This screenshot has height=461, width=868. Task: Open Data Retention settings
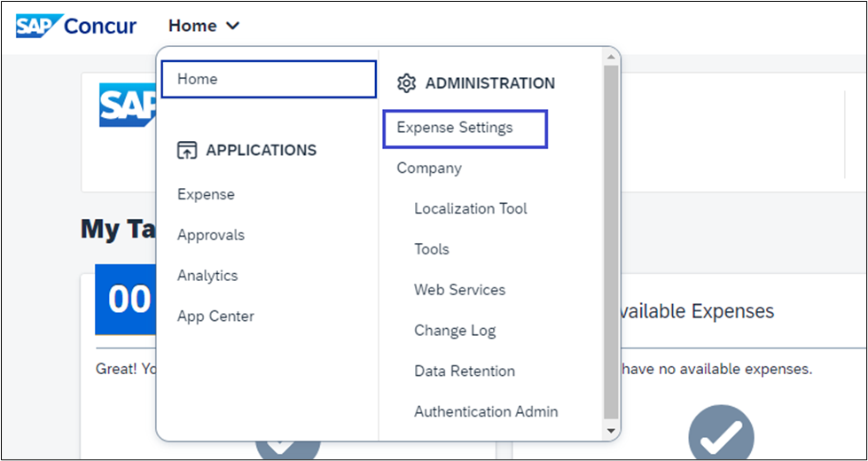click(x=464, y=371)
